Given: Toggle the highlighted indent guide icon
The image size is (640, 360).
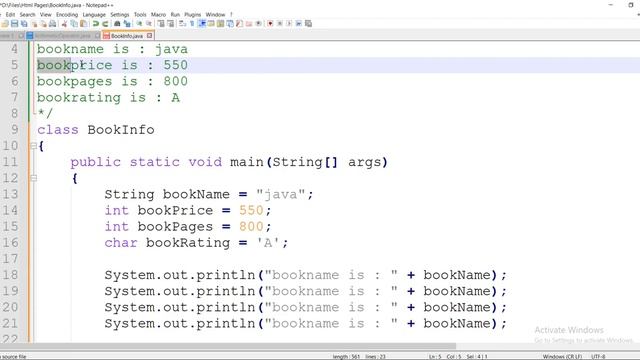Looking at the screenshot, I should tap(202, 24).
